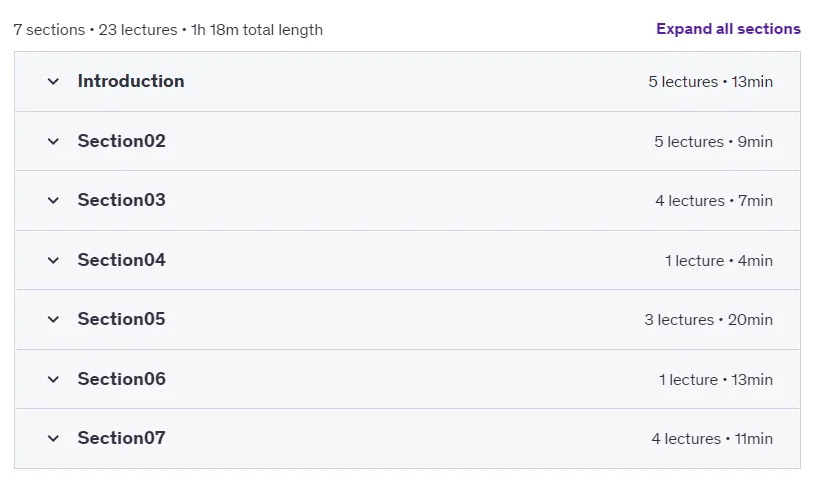Image resolution: width=817 pixels, height=488 pixels.
Task: Click the 5 lectures • 13min label
Action: (710, 82)
